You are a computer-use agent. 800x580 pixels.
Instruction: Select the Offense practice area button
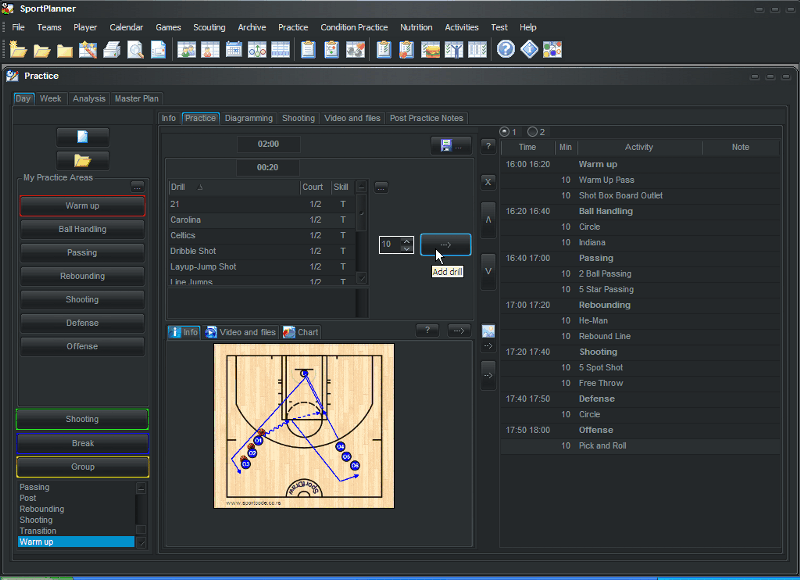83,346
